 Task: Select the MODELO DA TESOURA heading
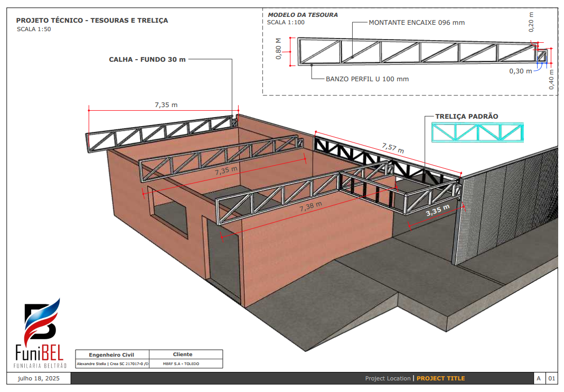click(303, 15)
